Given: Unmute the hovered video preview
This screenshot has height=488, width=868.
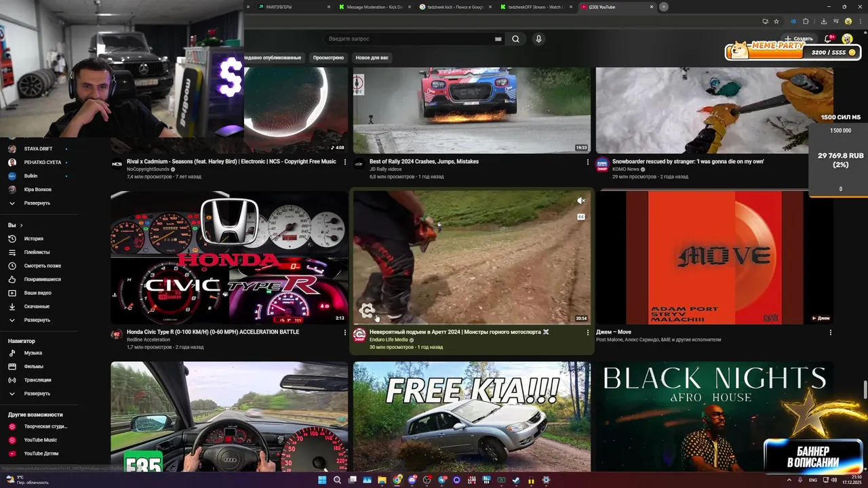Looking at the screenshot, I should pos(580,201).
